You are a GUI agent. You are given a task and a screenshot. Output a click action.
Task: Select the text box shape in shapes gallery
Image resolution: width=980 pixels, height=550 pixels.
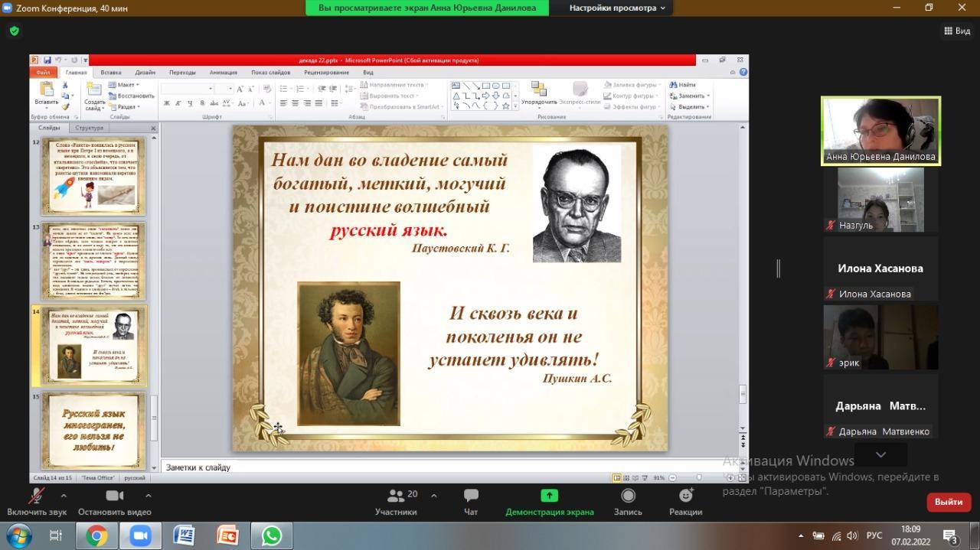(456, 86)
